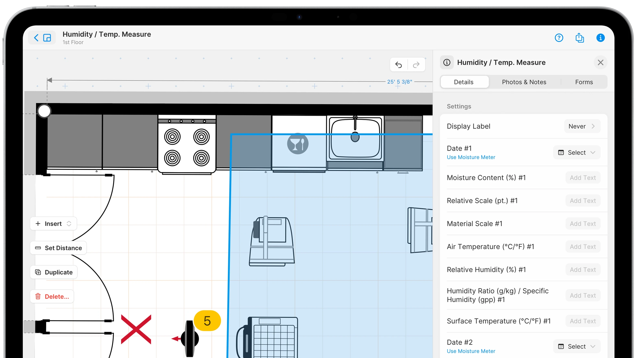Click the white wall corner handle

tap(44, 111)
